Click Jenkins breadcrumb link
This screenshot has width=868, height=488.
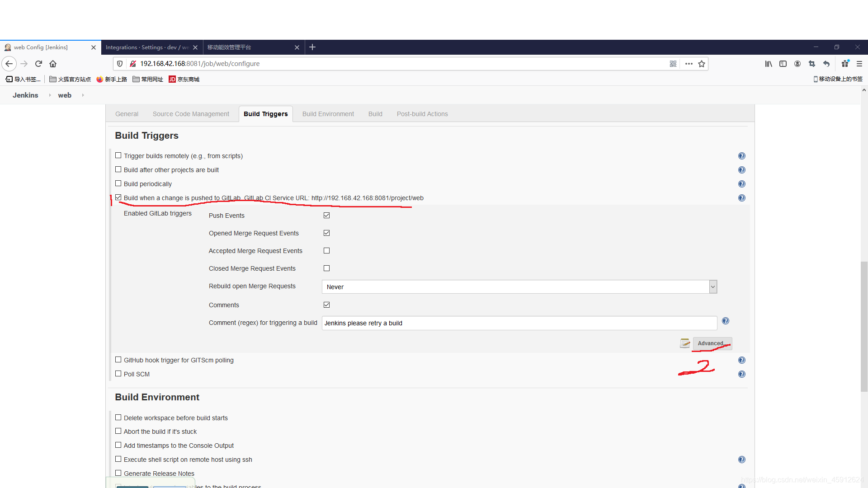(25, 95)
